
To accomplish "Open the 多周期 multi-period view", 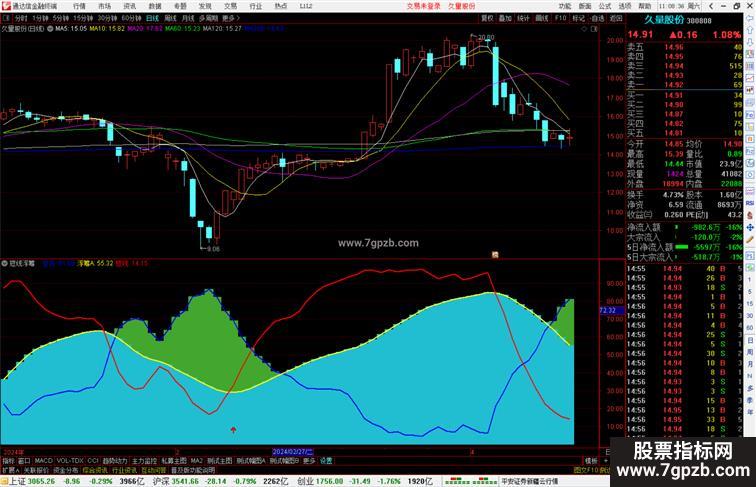I will coord(208,18).
